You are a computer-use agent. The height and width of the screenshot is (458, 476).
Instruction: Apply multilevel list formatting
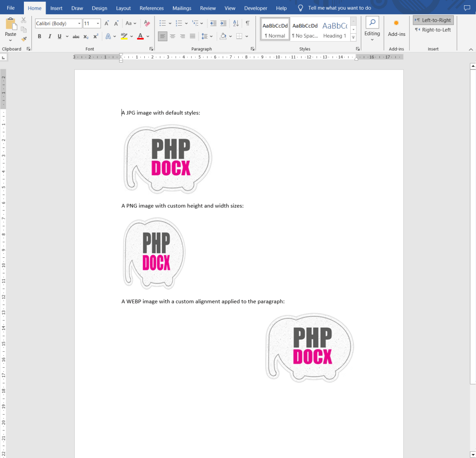[195, 23]
